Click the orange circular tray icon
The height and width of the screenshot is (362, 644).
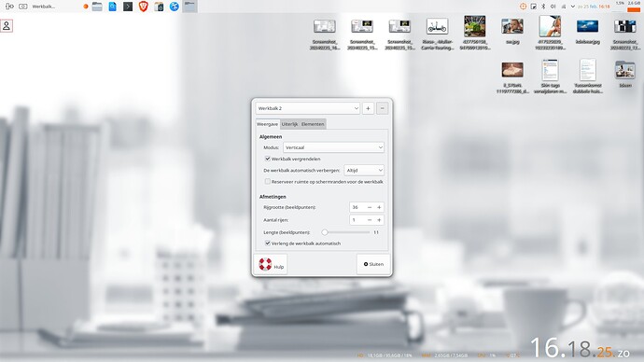pos(523,7)
